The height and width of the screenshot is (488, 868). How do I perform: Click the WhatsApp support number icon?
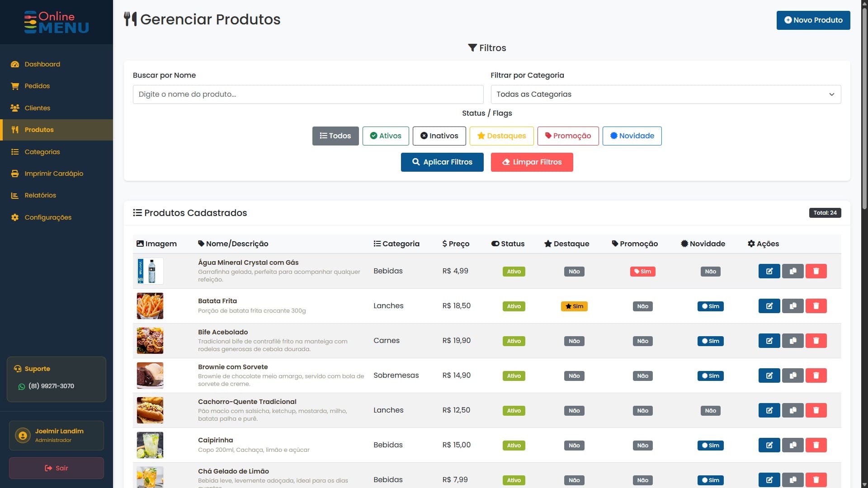(x=21, y=386)
